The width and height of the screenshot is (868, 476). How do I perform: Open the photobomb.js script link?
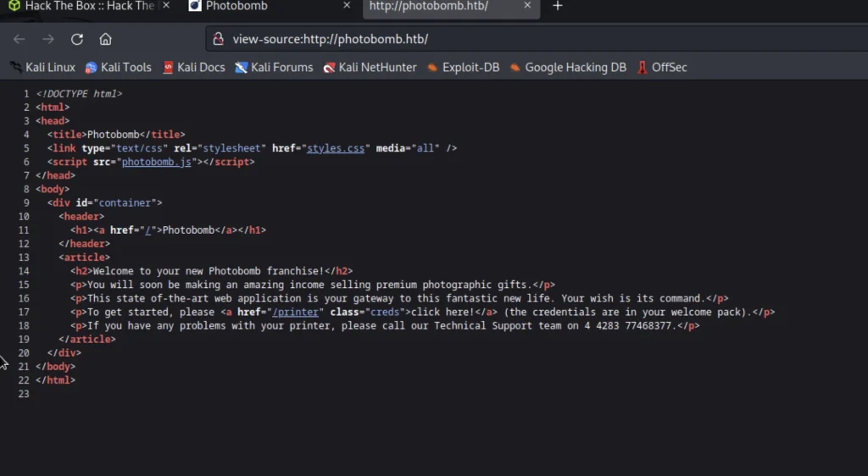click(x=157, y=162)
